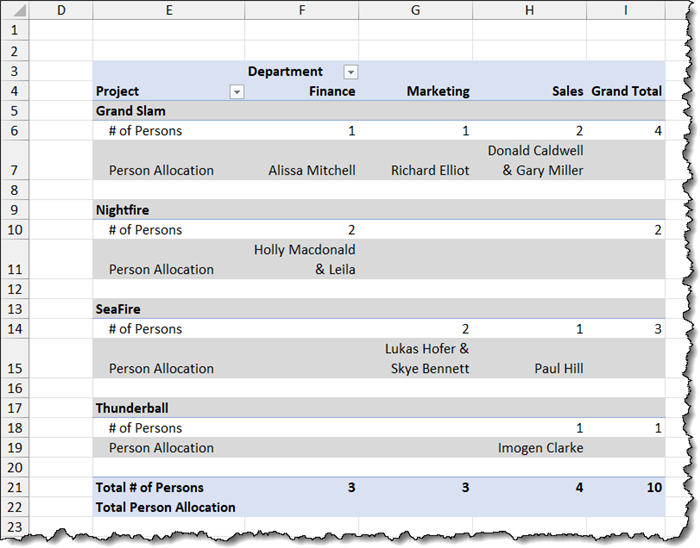Select column E header
Viewport: 700px width, 548px height.
tap(168, 10)
